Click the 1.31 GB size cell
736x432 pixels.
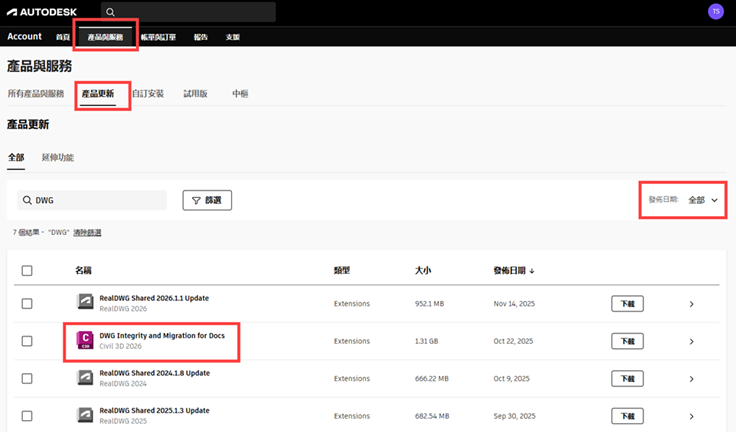(x=426, y=341)
